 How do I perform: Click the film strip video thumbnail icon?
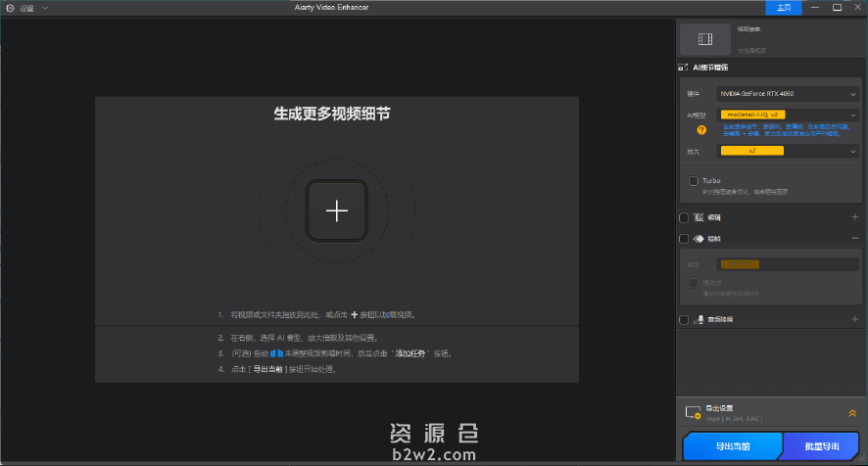click(705, 39)
